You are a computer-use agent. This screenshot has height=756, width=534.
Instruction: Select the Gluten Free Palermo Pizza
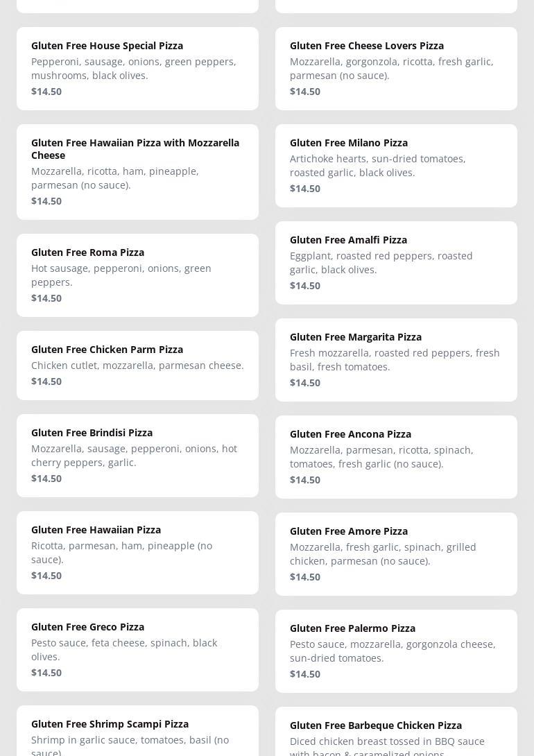tap(396, 651)
